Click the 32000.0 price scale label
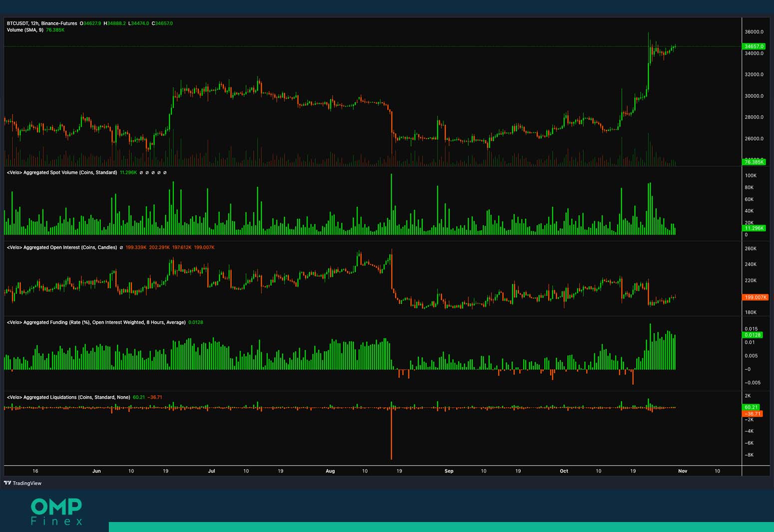774x532 pixels. [754, 75]
